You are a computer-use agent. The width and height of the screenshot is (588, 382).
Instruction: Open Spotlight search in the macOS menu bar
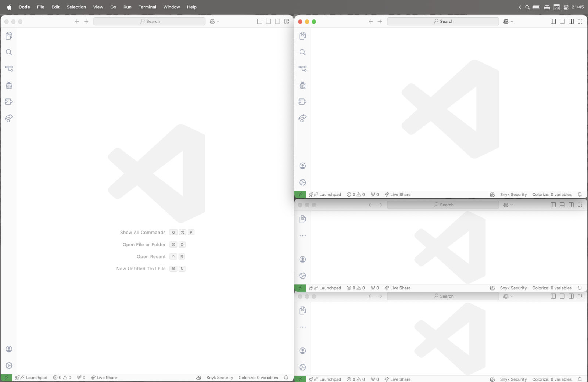pyautogui.click(x=527, y=7)
